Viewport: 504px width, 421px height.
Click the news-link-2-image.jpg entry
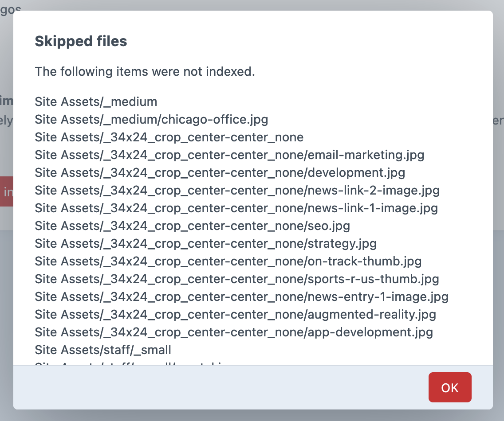pos(237,190)
